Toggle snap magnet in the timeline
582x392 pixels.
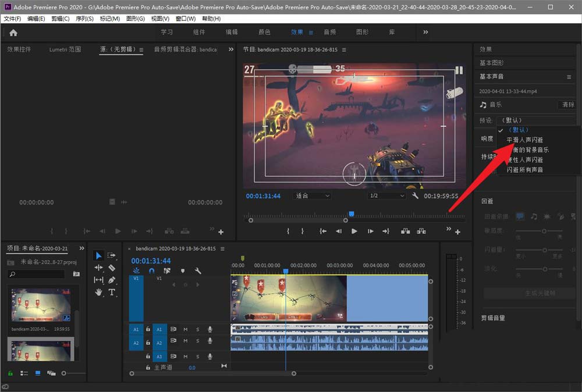pyautogui.click(x=151, y=270)
